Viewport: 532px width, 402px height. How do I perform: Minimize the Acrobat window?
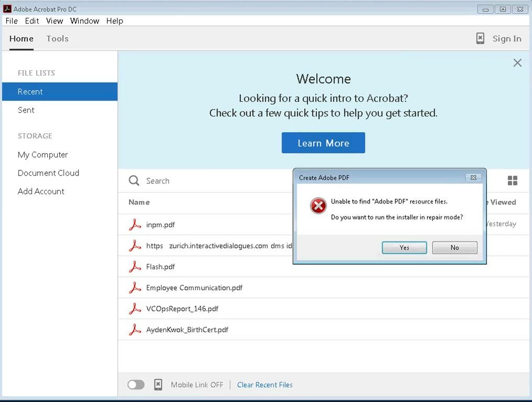(485, 9)
